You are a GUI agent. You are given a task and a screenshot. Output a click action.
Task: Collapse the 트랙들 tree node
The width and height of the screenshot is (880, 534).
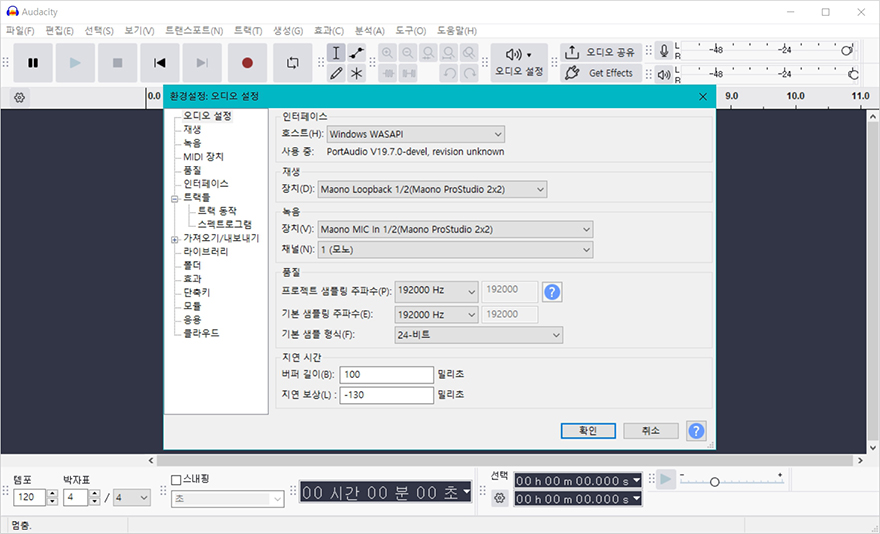tap(175, 199)
